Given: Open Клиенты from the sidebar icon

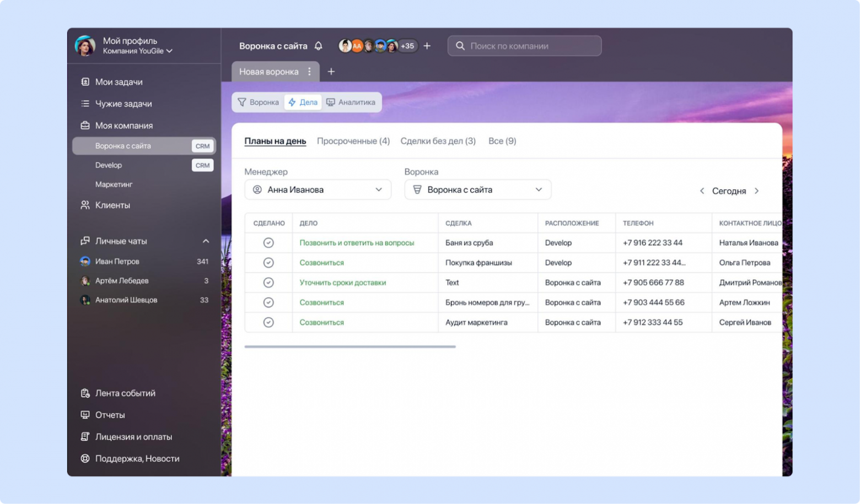Looking at the screenshot, I should coord(84,204).
